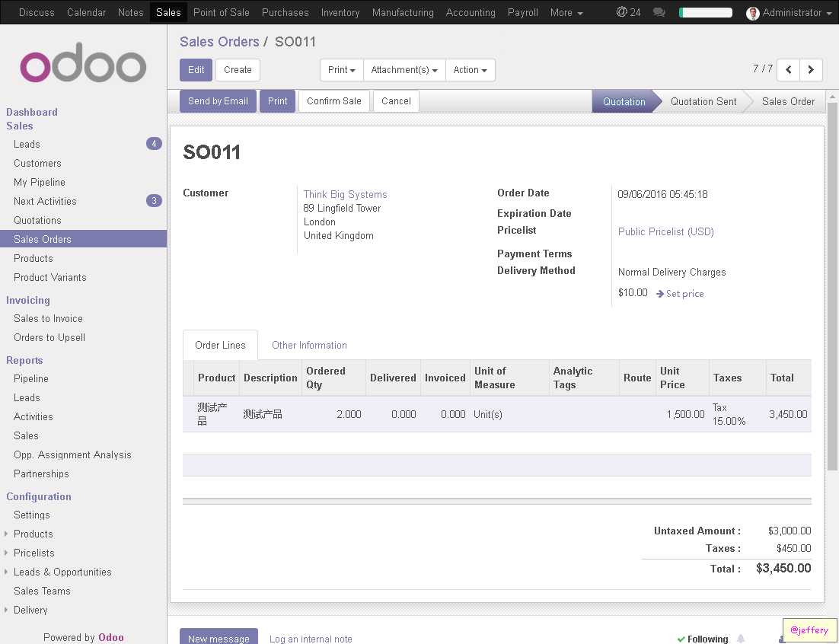Open the Action dropdown
This screenshot has height=644, width=839.
coord(470,69)
